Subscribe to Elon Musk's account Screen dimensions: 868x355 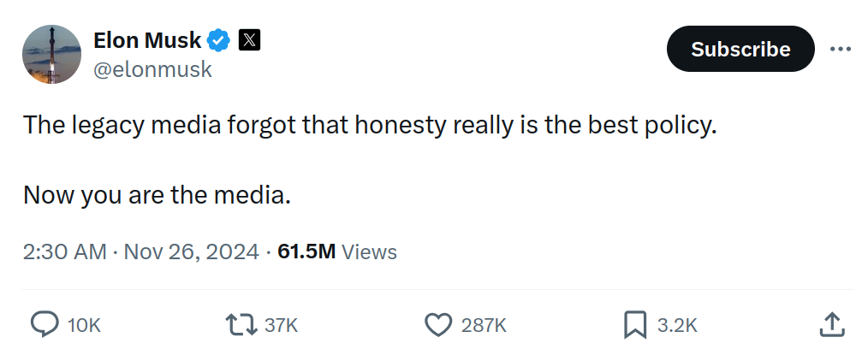(x=740, y=49)
